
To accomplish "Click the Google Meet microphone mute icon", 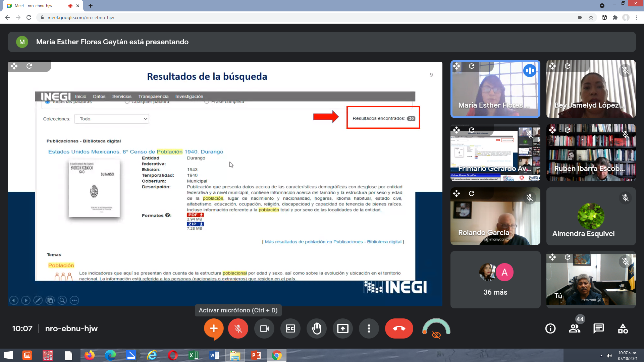I will (x=238, y=328).
